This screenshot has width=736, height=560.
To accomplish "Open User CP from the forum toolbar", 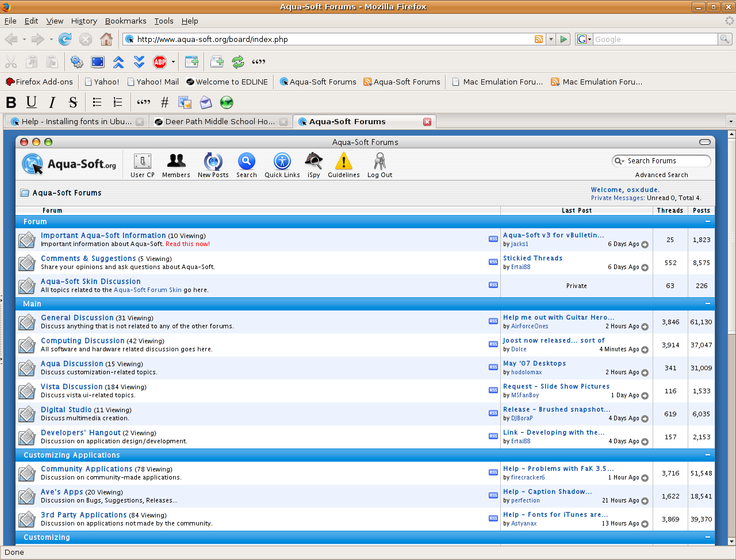I will [143, 166].
